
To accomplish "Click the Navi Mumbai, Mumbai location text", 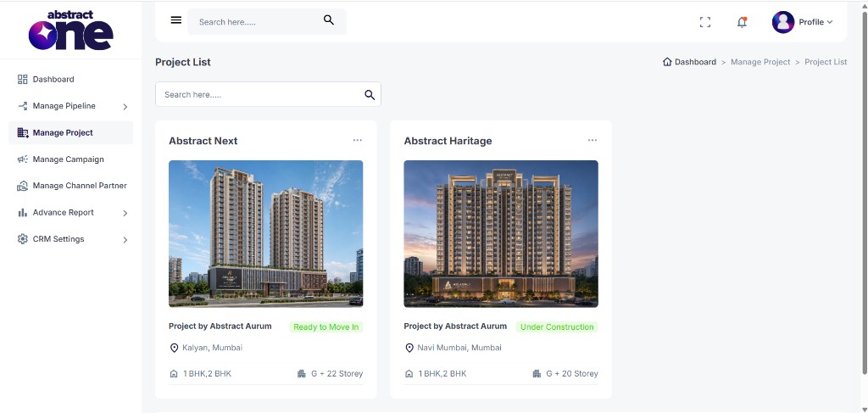I will 459,348.
